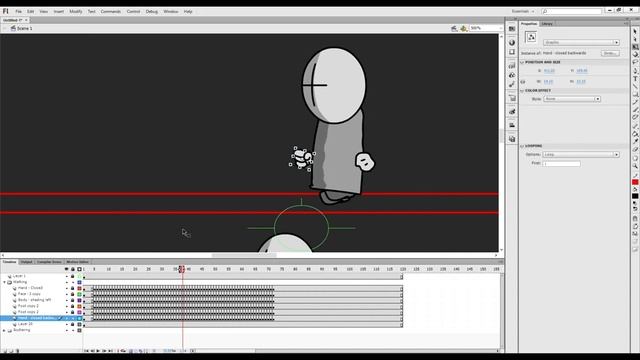Screen dimensions: 640x360
Task: Switch to the Library tab
Action: point(547,24)
